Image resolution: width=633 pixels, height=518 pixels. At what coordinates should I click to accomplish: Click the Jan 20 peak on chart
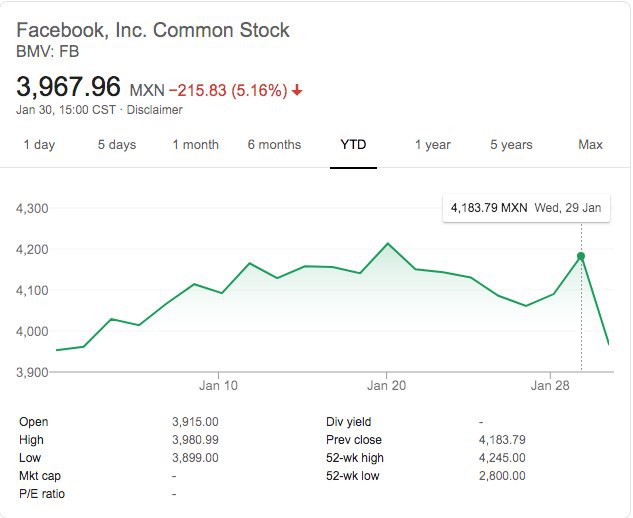pos(388,243)
